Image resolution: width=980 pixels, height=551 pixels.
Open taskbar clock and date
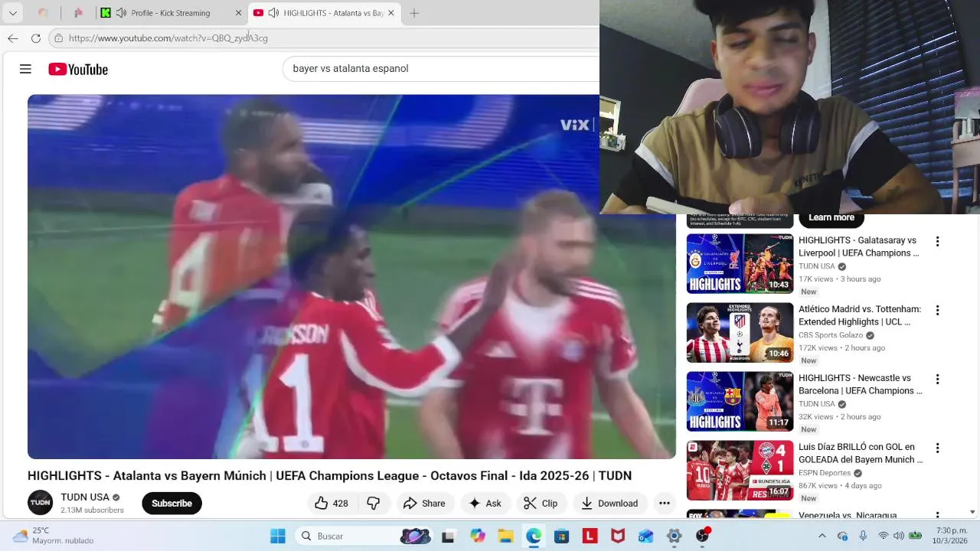[952, 536]
